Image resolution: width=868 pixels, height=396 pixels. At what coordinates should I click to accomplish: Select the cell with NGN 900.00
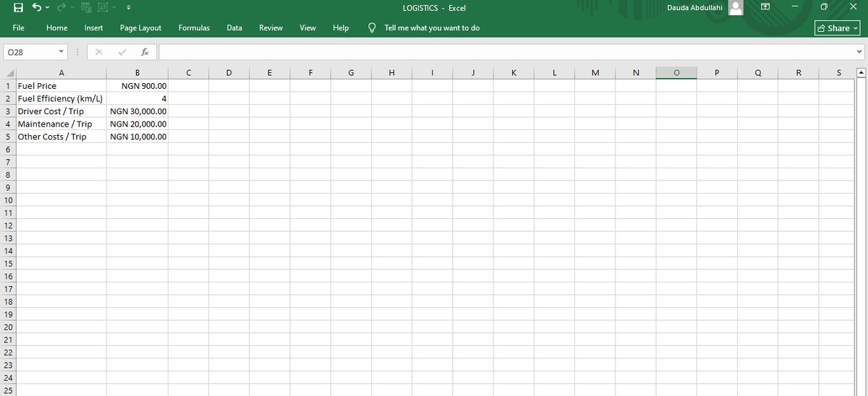(137, 86)
